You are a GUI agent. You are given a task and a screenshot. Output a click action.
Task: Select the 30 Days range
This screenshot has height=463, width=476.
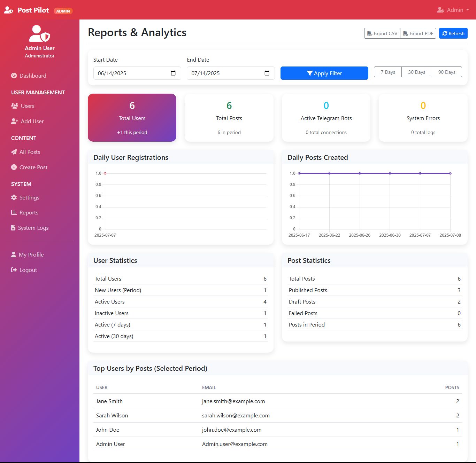(416, 72)
